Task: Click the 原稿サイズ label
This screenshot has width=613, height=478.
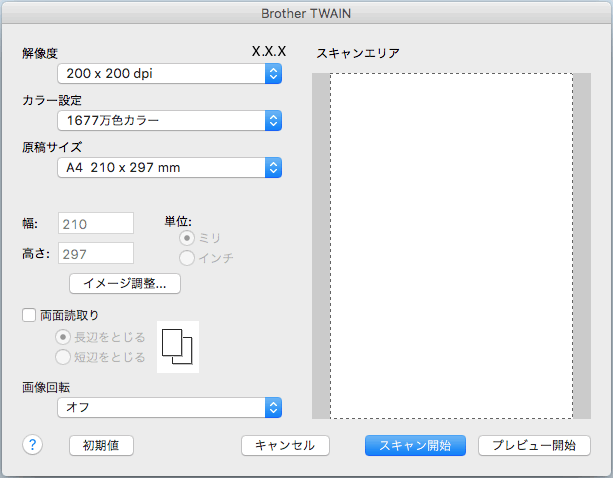Action: (52, 147)
